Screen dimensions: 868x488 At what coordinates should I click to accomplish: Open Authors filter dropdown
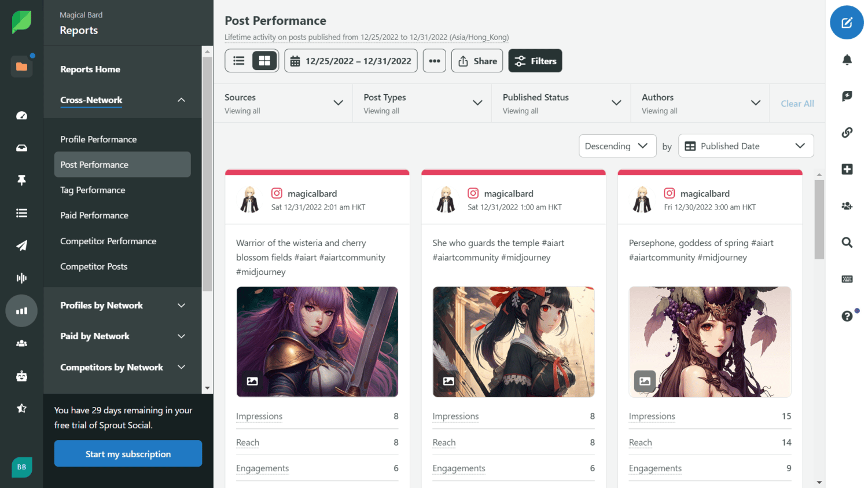point(700,103)
